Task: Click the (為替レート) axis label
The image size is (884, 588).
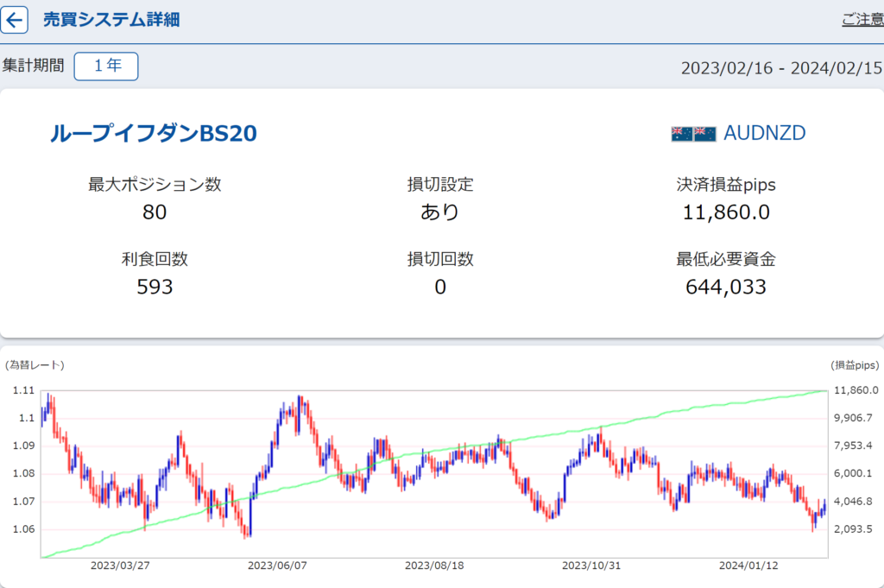Action: pyautogui.click(x=35, y=365)
